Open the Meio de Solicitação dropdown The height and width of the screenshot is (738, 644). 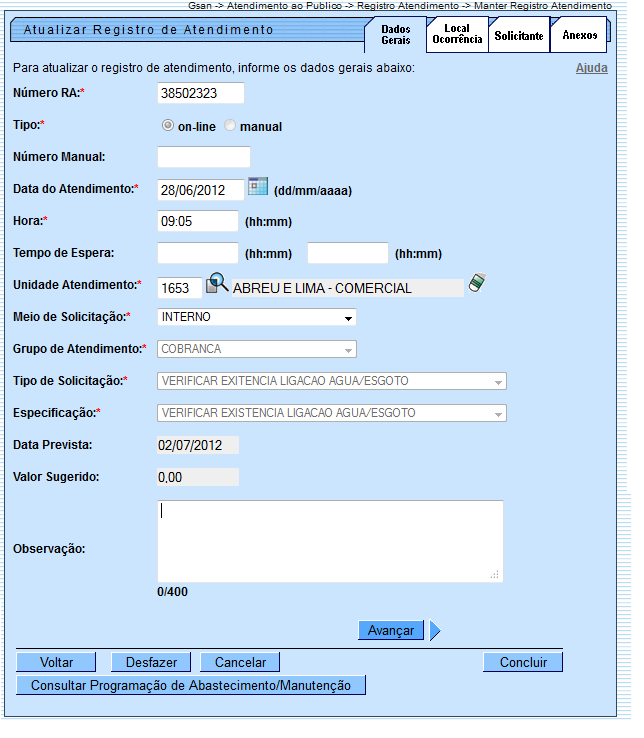(257, 317)
